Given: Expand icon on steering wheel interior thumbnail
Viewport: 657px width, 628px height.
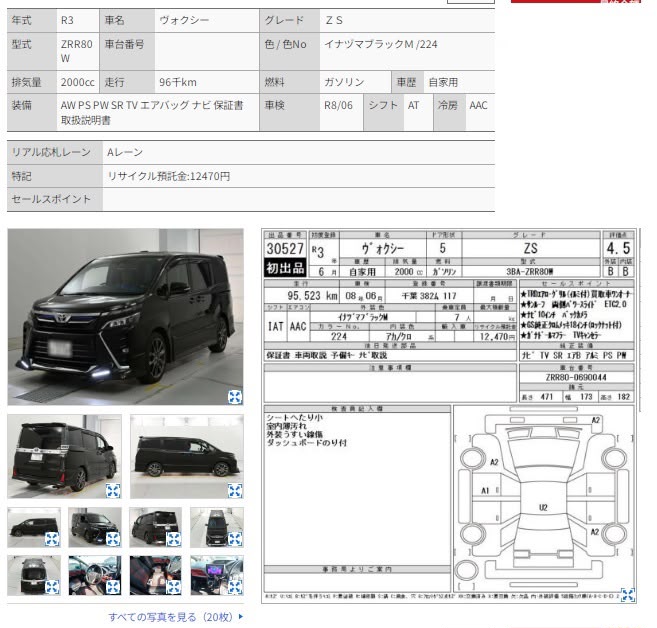Looking at the screenshot, I should coord(113,587).
